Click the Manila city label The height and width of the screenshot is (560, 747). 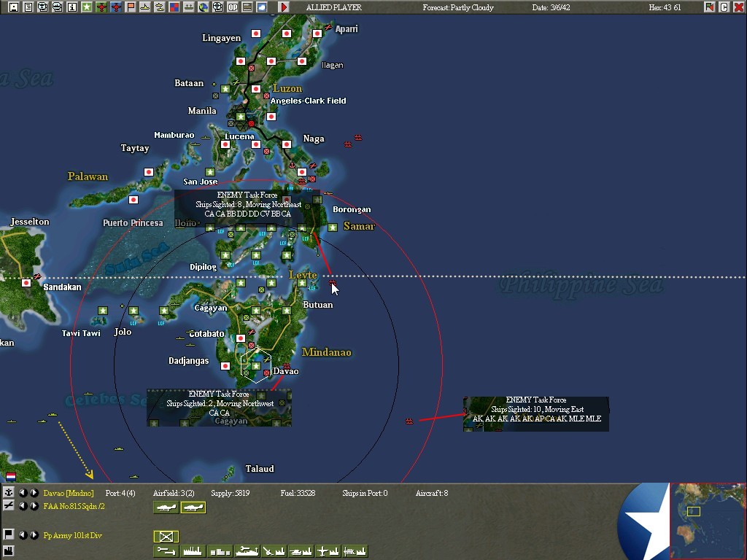pos(202,111)
